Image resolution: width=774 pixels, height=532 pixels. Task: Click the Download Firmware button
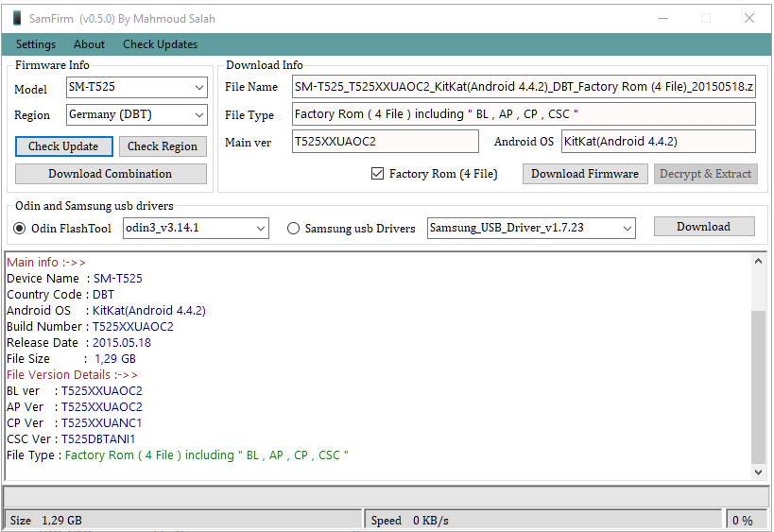(x=585, y=174)
